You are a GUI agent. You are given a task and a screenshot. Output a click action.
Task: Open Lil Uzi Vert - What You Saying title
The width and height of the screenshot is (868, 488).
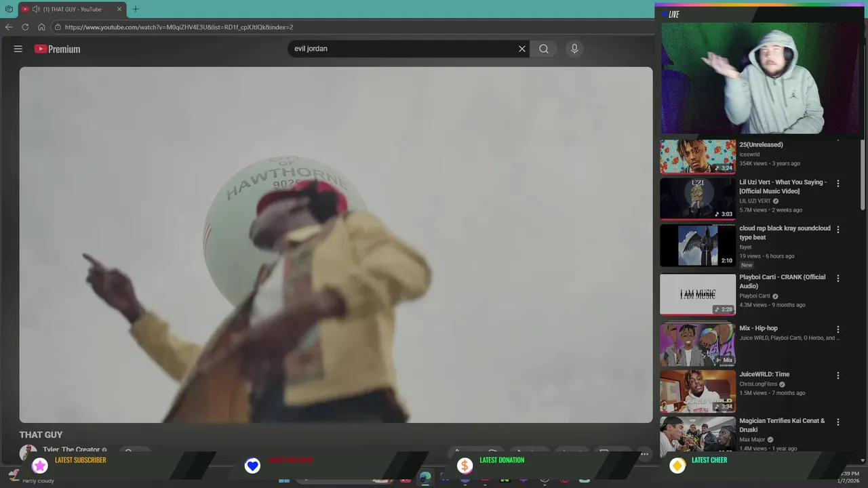click(x=783, y=186)
